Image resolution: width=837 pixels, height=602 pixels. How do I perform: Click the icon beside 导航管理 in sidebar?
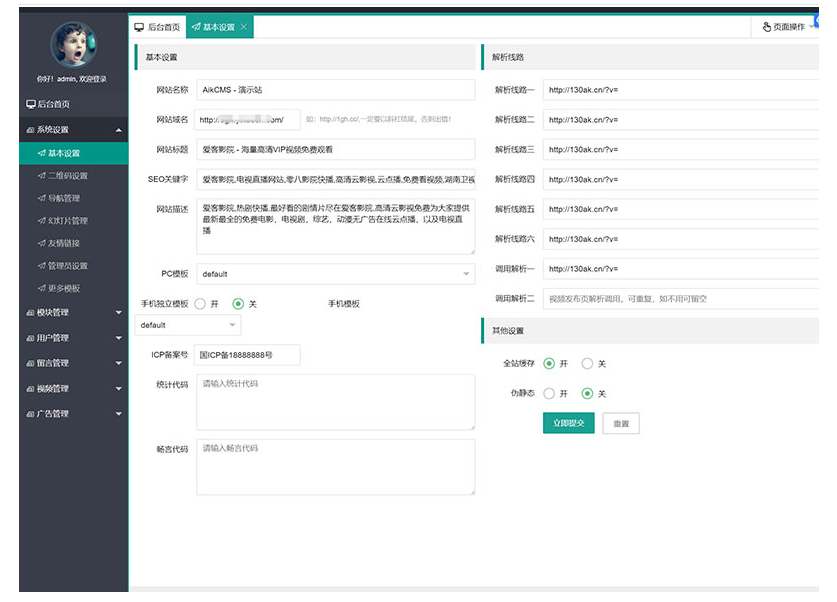tap(41, 198)
